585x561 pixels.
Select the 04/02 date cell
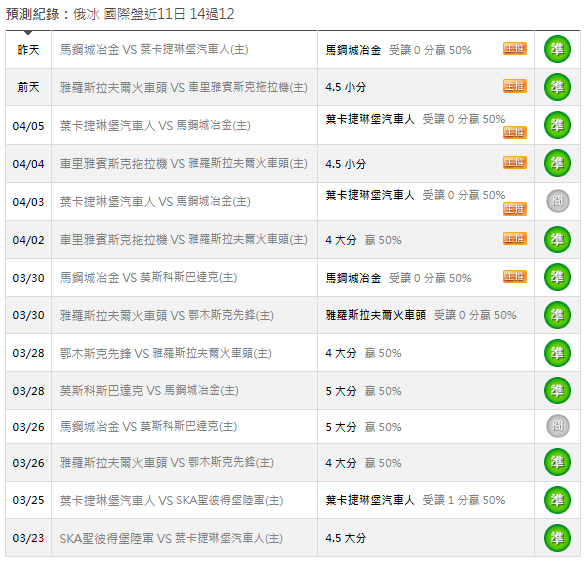tap(28, 240)
